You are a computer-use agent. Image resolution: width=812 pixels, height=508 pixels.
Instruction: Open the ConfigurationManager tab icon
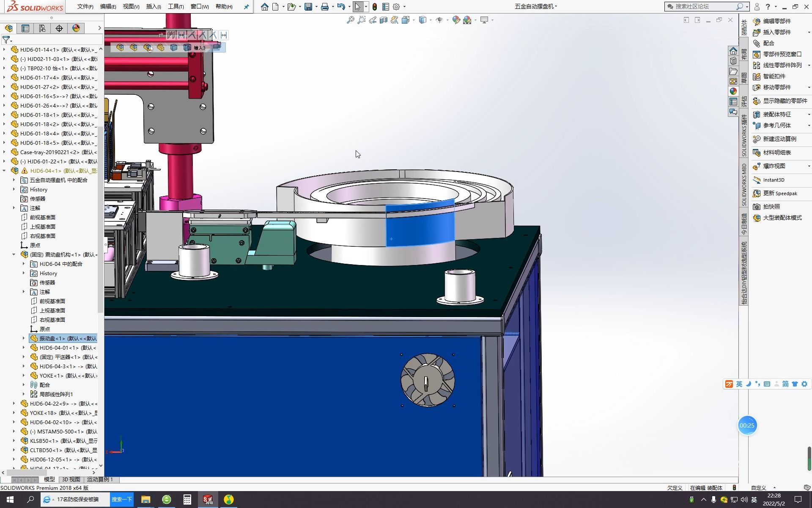click(x=42, y=28)
